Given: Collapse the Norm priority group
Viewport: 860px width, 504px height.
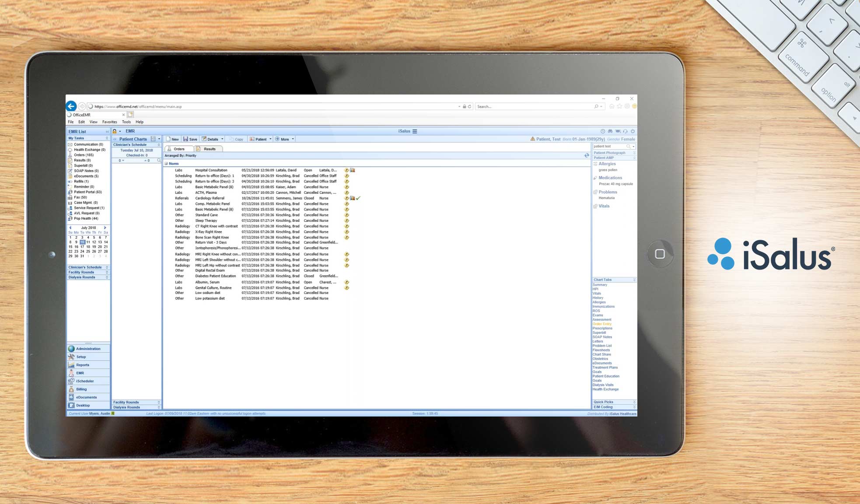Looking at the screenshot, I should click(x=166, y=164).
